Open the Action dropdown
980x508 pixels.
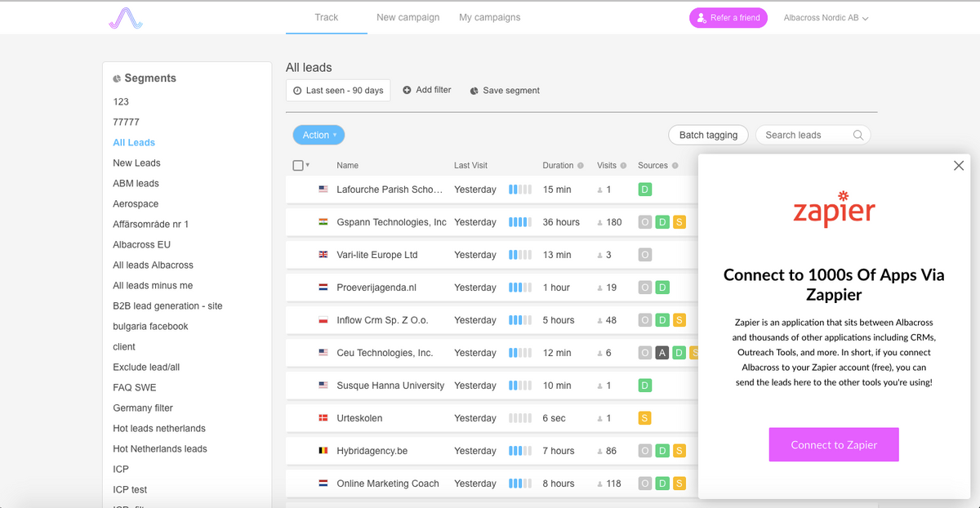318,136
